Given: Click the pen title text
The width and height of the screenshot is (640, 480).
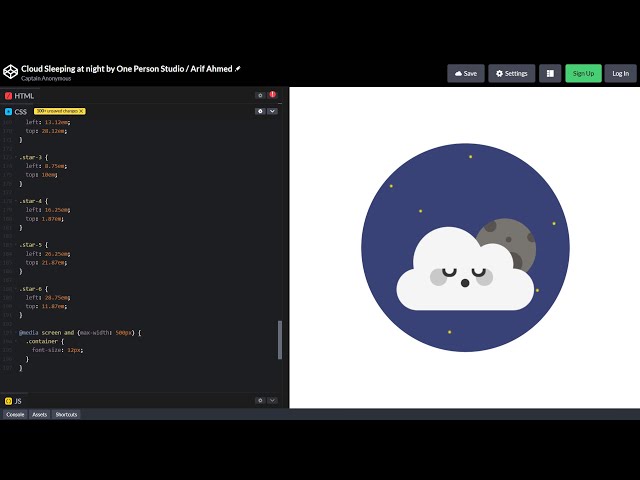Looking at the screenshot, I should 127,69.
